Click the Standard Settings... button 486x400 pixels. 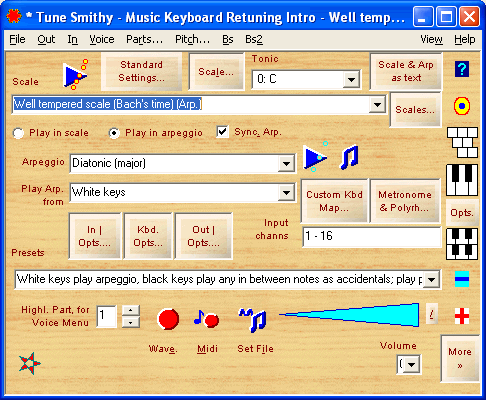142,71
